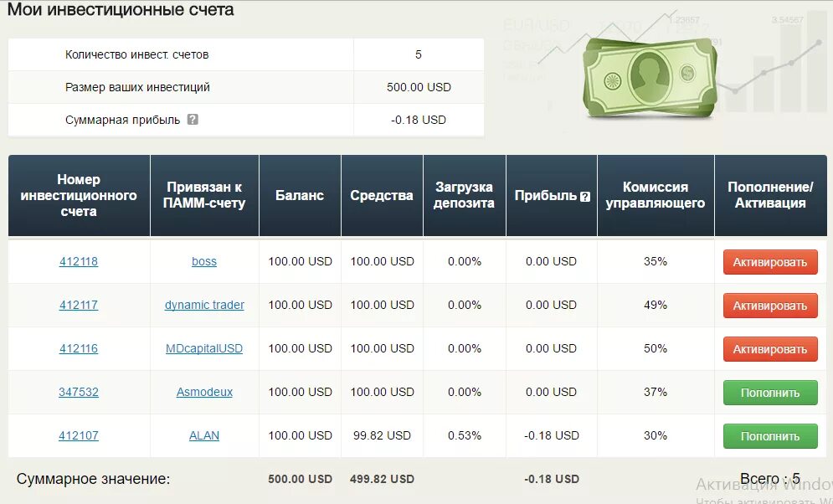
Task: Open investment account 412116
Action: [x=79, y=348]
